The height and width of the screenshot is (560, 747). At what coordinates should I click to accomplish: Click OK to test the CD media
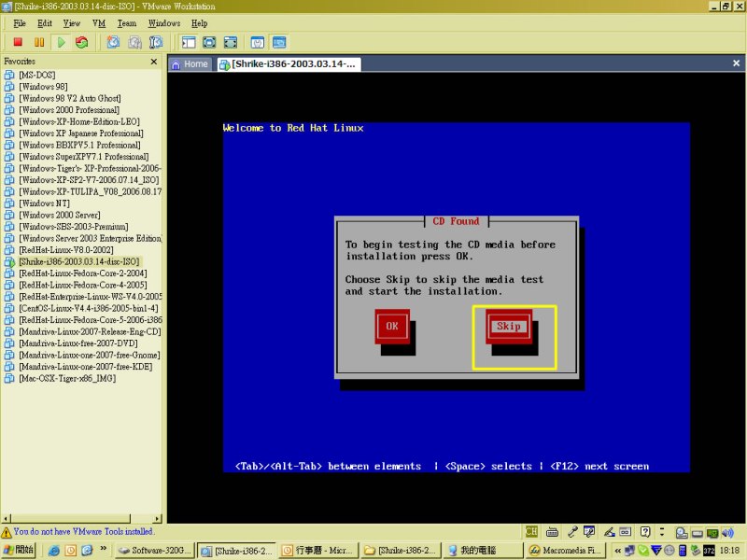pyautogui.click(x=392, y=326)
